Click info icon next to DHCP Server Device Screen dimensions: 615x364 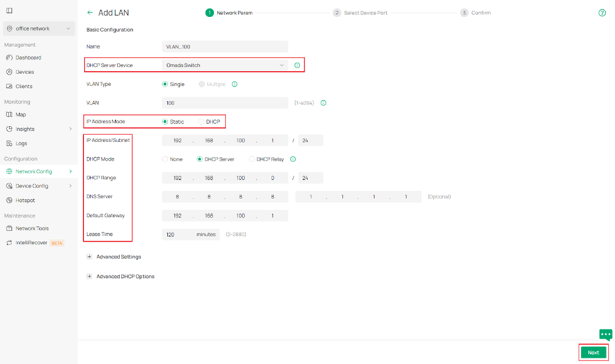297,65
